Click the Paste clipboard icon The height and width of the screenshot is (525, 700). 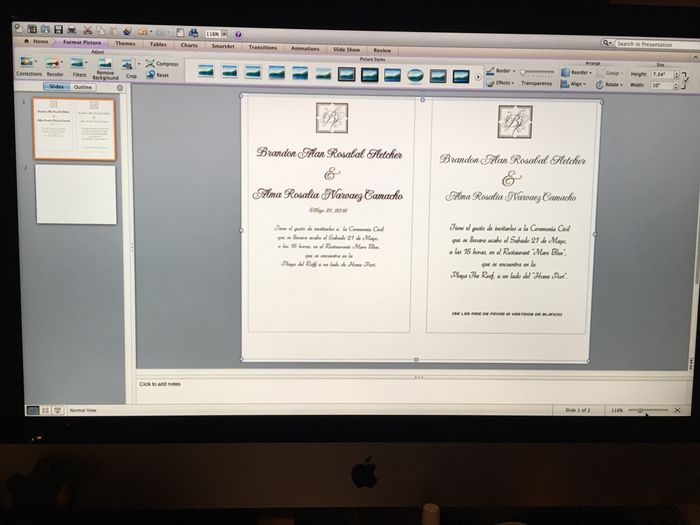(114, 31)
